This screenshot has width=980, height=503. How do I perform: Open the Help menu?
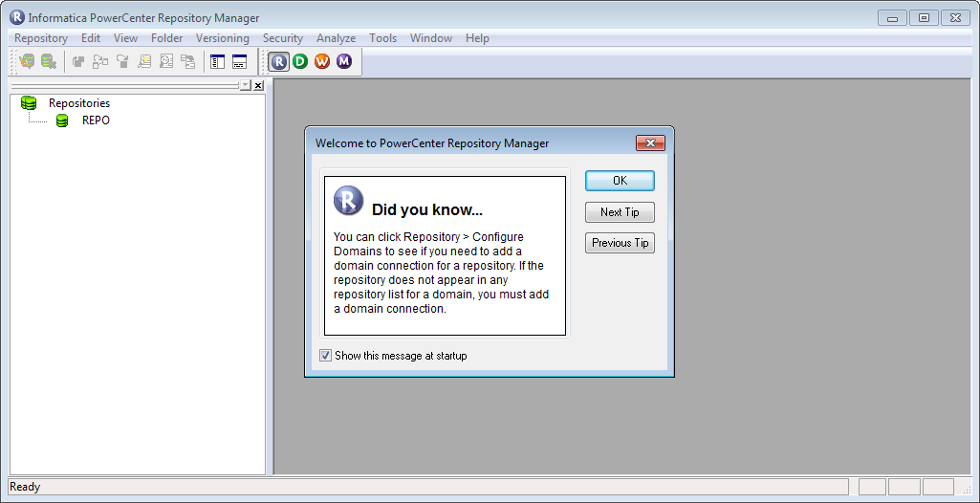pyautogui.click(x=477, y=38)
